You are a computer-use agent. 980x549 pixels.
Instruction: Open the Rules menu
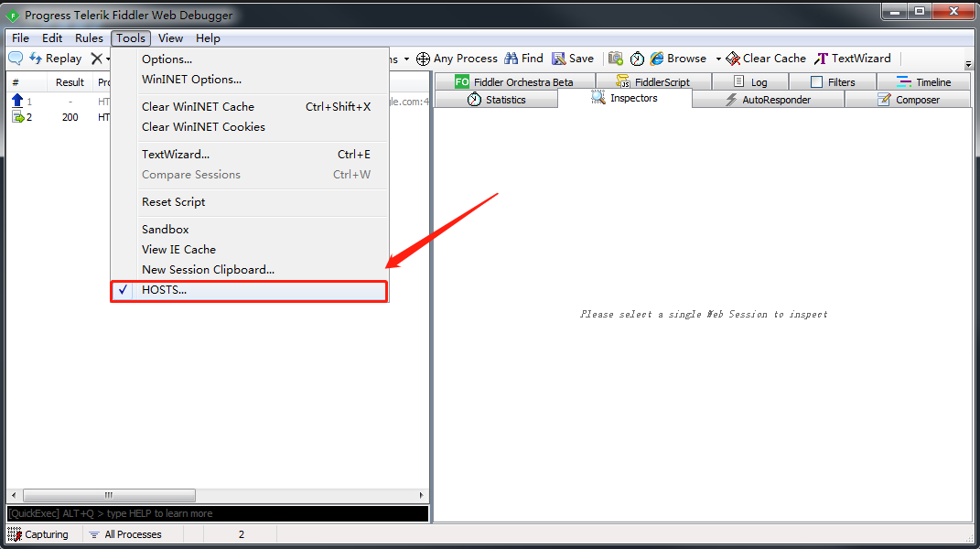(89, 38)
